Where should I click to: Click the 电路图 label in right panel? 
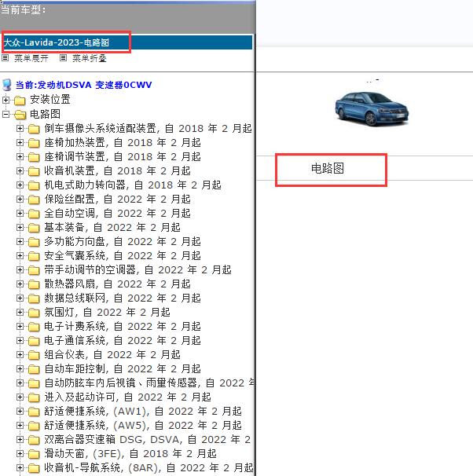(x=328, y=168)
